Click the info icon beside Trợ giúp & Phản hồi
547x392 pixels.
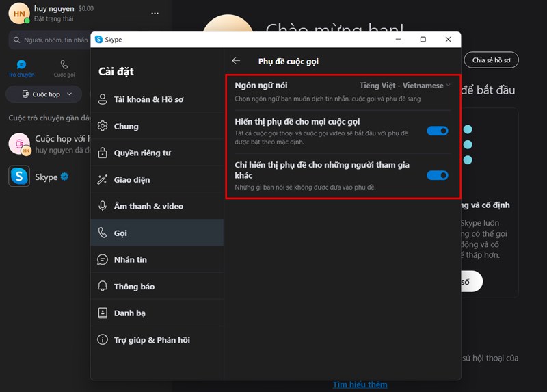click(x=103, y=339)
